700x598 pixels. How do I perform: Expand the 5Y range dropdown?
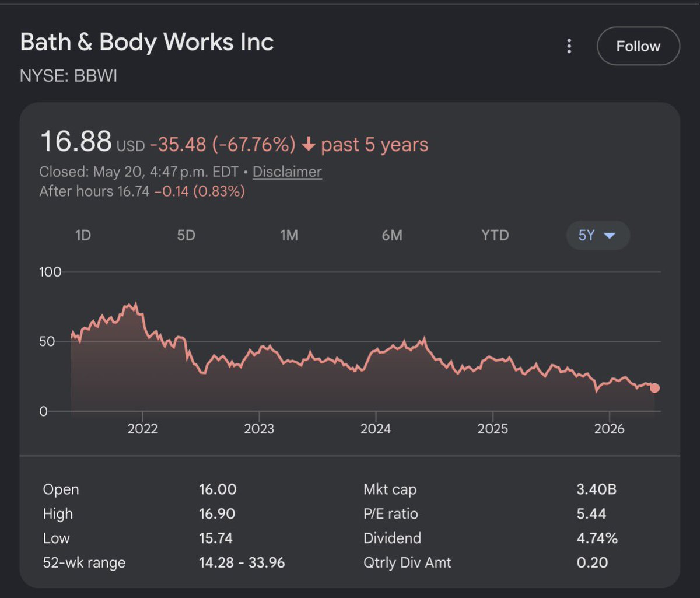[598, 236]
